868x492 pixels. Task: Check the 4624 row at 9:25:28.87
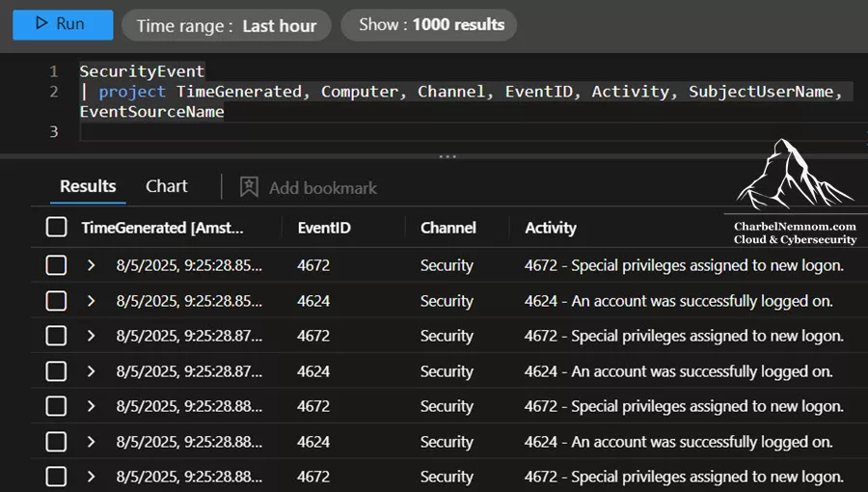[57, 371]
